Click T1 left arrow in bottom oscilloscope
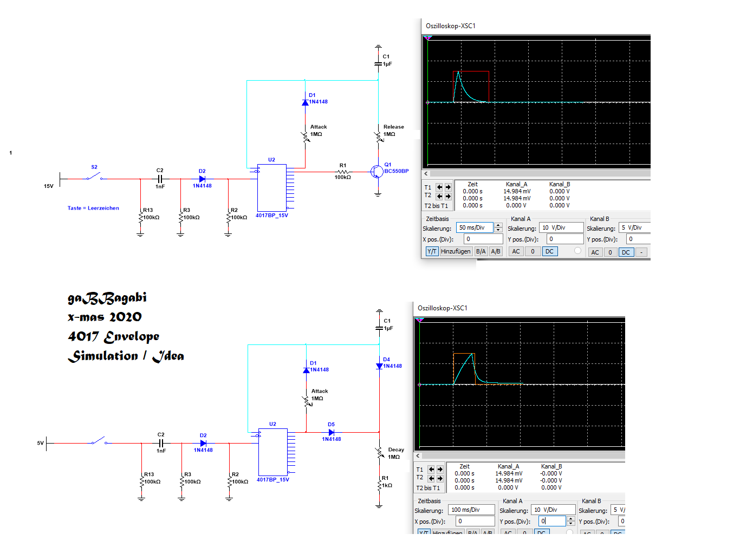Viewport: 740px width, 560px height. (431, 470)
